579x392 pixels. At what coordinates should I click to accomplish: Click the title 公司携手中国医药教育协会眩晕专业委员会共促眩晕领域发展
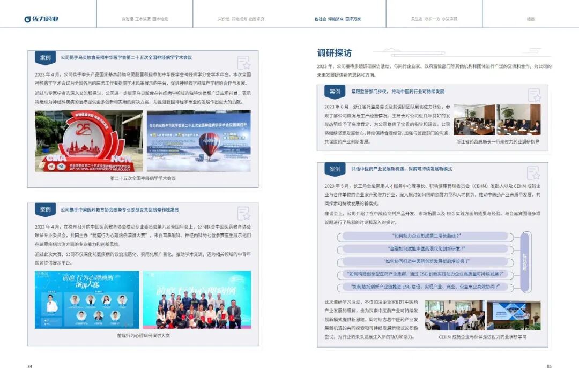click(x=120, y=210)
